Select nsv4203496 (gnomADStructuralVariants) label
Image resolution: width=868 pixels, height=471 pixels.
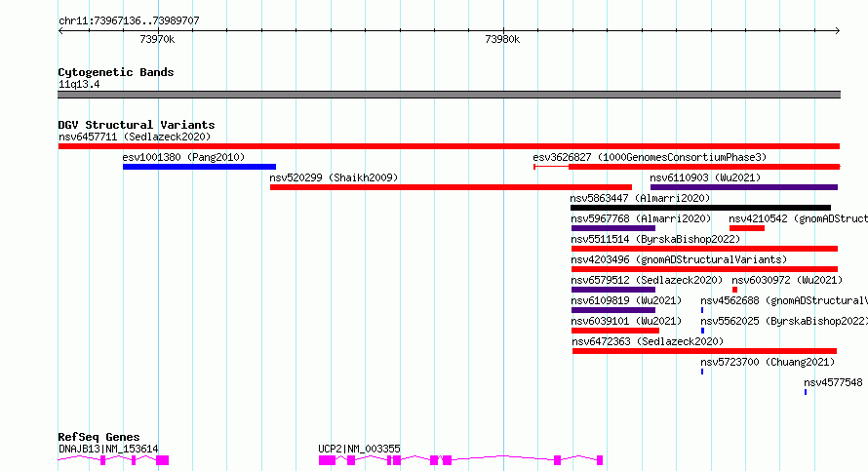coord(679,259)
